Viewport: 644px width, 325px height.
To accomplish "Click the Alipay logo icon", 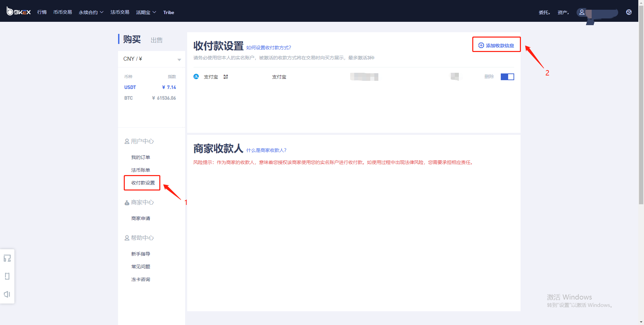I will click(x=196, y=76).
